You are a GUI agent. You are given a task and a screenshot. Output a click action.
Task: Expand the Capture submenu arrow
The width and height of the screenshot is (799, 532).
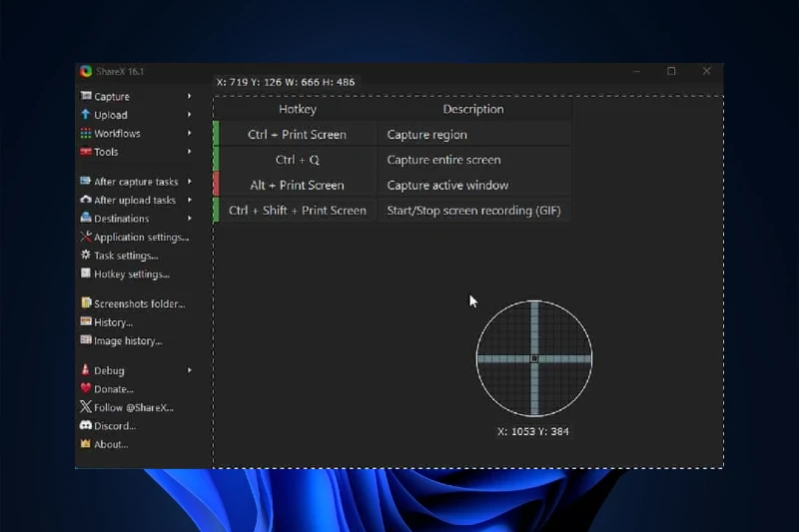pos(189,97)
